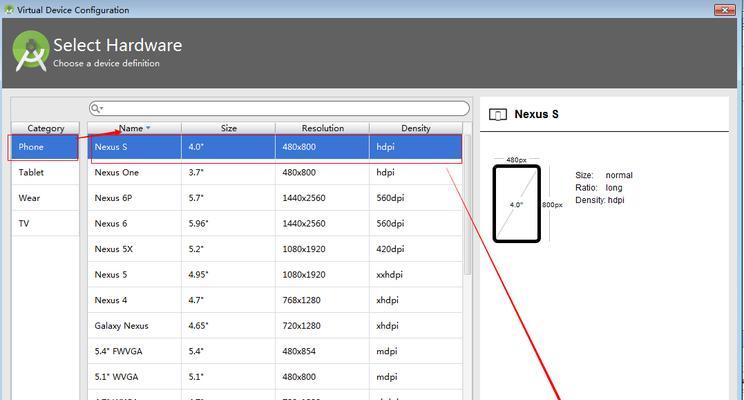Sort by the Size column header

click(228, 128)
